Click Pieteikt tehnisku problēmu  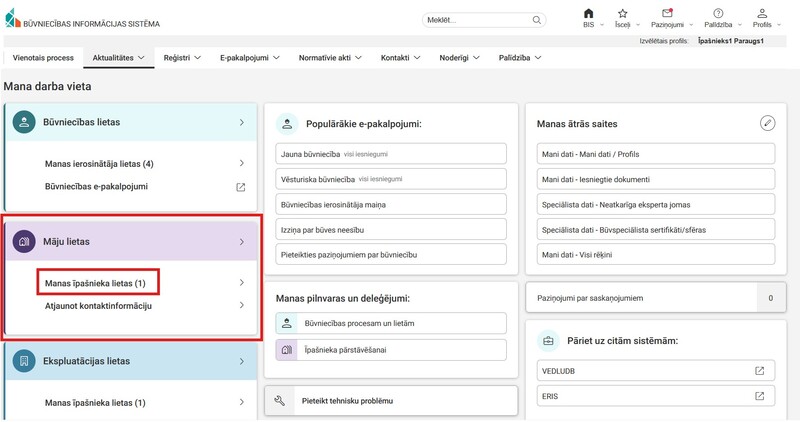pos(391,401)
